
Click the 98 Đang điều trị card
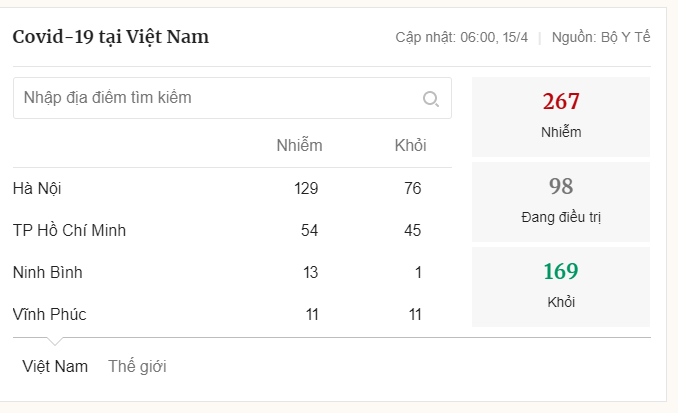(x=560, y=201)
